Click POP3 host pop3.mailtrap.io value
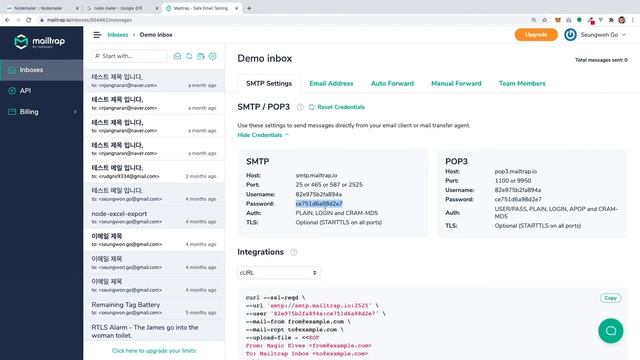 516,171
